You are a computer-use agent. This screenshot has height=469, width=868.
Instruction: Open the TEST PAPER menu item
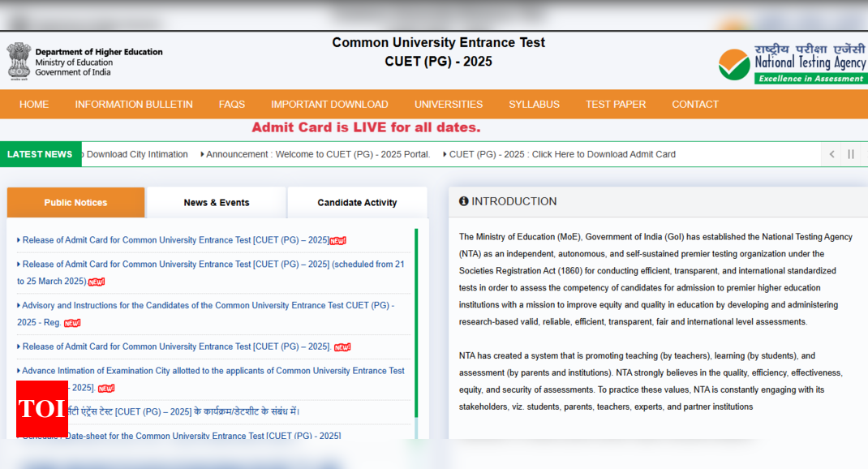pyautogui.click(x=616, y=104)
